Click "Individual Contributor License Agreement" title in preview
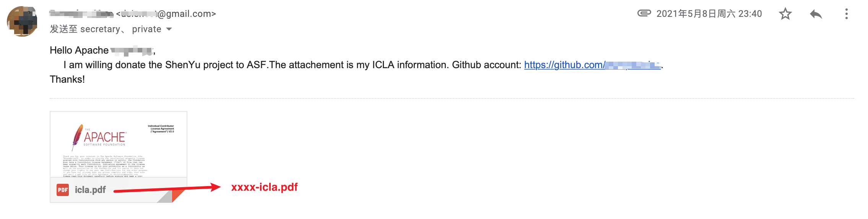Image resolution: width=868 pixels, height=219 pixels. 161,129
